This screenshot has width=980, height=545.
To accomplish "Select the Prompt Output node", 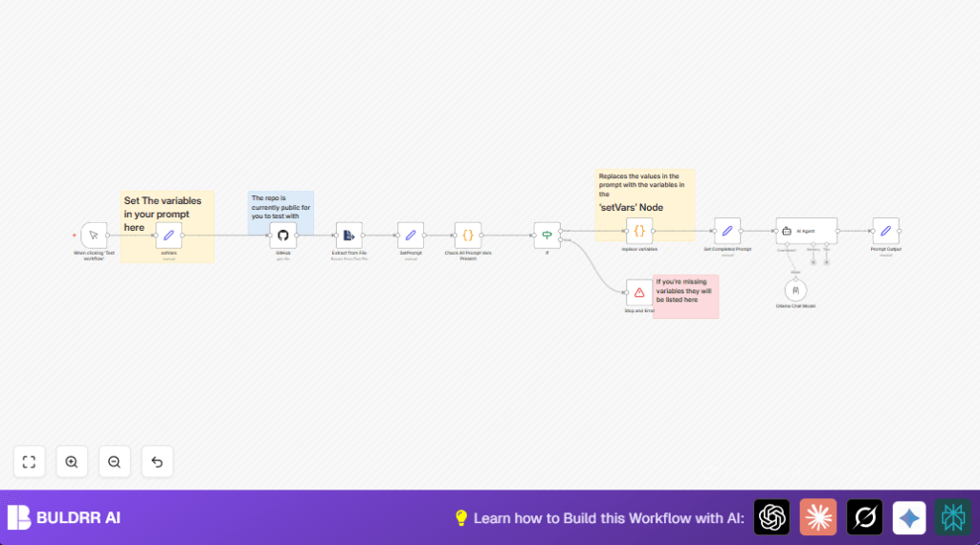I will pos(885,231).
